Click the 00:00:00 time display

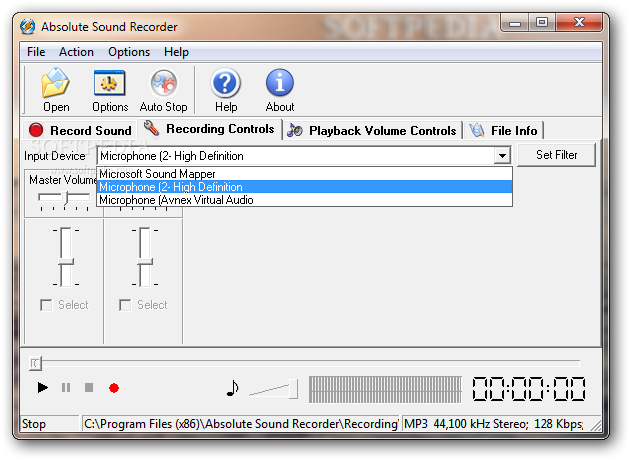pos(529,389)
